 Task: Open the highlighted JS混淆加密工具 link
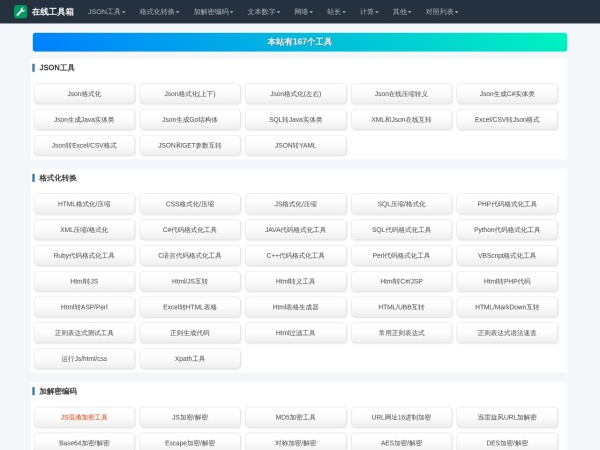(x=84, y=417)
